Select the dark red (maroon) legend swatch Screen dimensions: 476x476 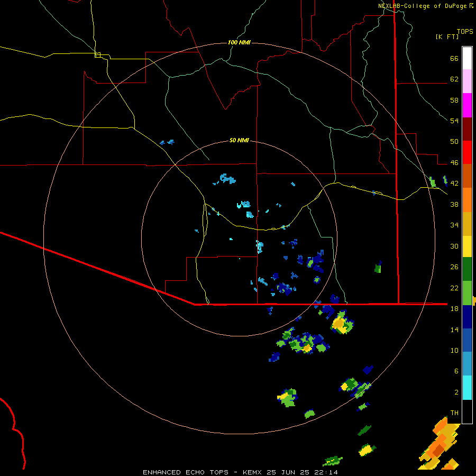[x=467, y=129]
